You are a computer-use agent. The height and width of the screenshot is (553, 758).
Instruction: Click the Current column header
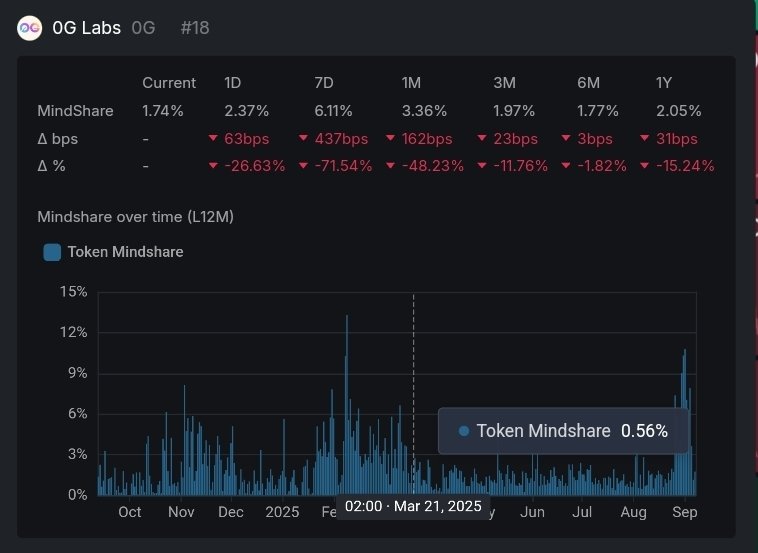[169, 83]
